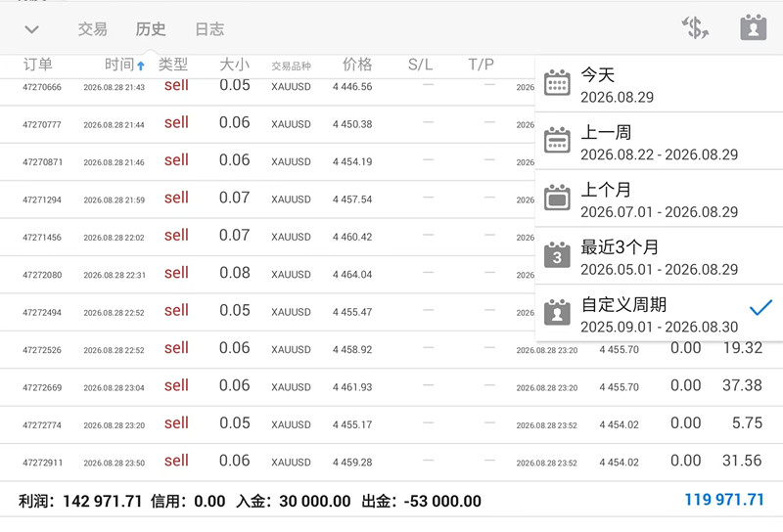The width and height of the screenshot is (783, 532).
Task: Select the 最近3个月 period option
Action: (659, 256)
